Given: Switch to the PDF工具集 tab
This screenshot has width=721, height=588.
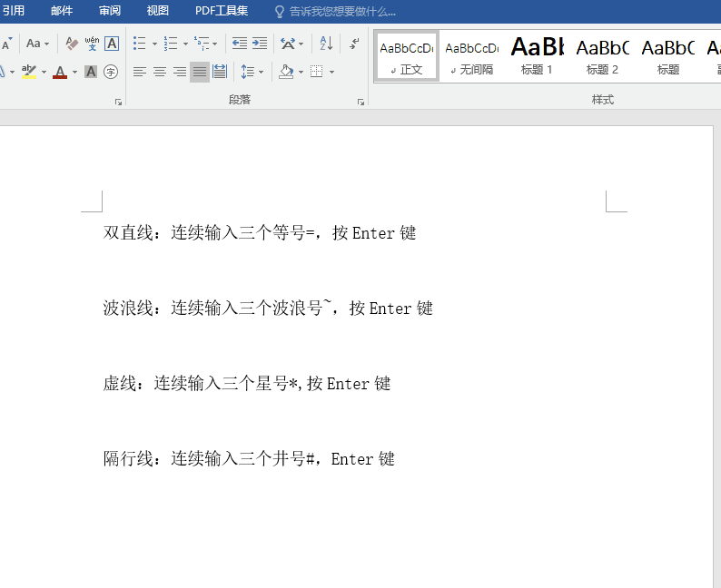Looking at the screenshot, I should [x=222, y=11].
